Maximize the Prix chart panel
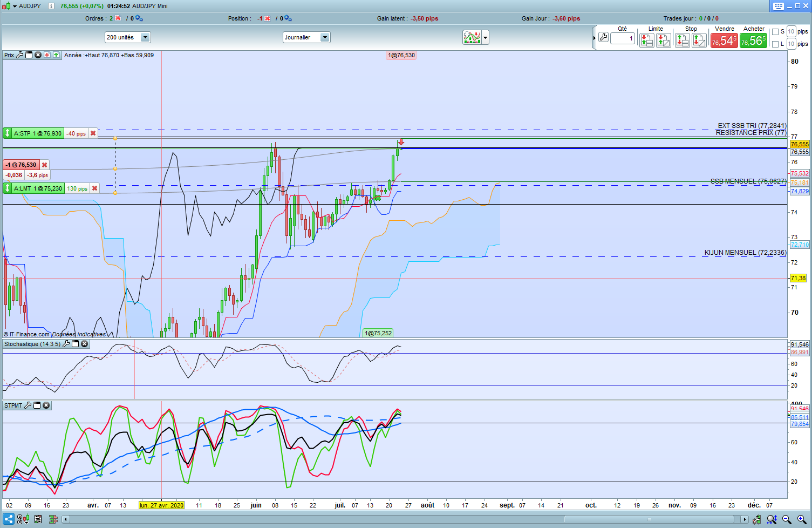This screenshot has height=528, width=812. click(x=29, y=55)
